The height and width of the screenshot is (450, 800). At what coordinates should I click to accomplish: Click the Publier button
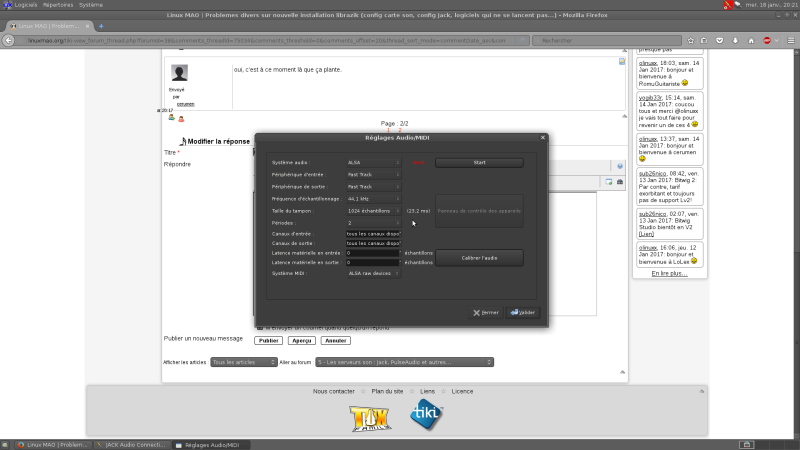click(x=268, y=340)
